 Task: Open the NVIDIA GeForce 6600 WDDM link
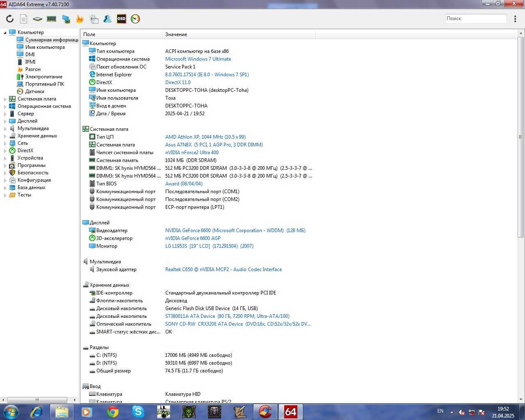[x=235, y=231]
